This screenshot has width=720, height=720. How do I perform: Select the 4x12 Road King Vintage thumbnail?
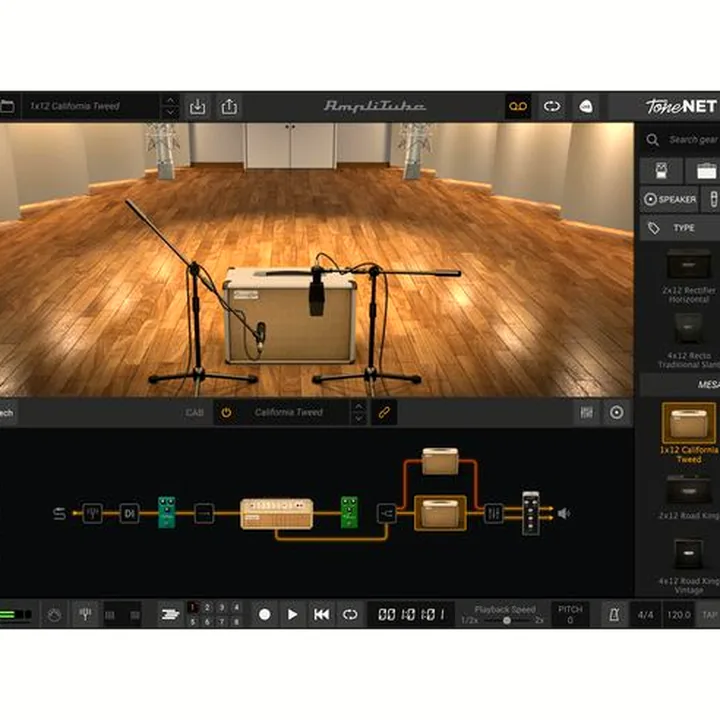coord(688,554)
